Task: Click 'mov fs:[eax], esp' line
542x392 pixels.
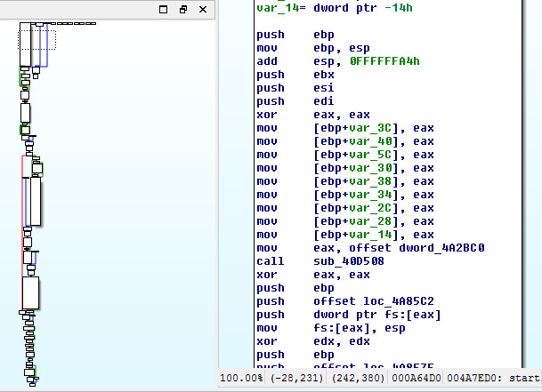Action: tap(331, 328)
